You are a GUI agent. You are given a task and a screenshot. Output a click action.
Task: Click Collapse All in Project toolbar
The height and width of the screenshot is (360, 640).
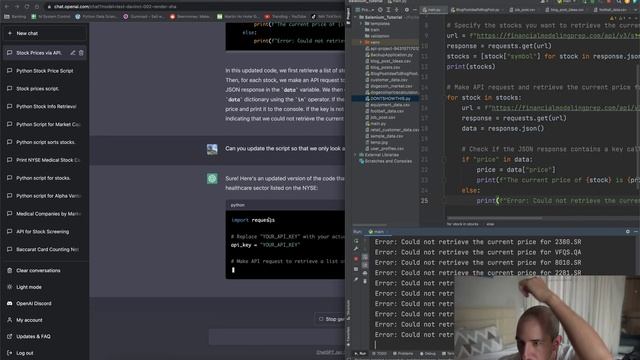pos(396,10)
